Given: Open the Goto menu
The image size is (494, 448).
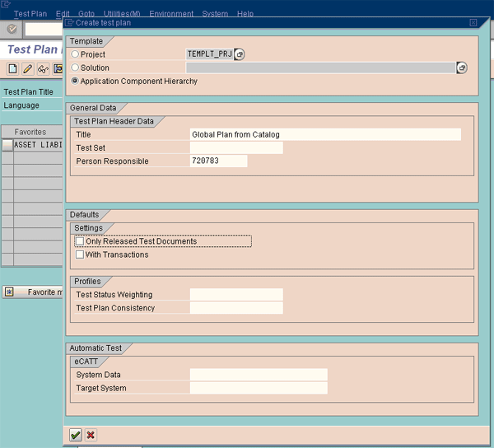Looking at the screenshot, I should coord(86,14).
